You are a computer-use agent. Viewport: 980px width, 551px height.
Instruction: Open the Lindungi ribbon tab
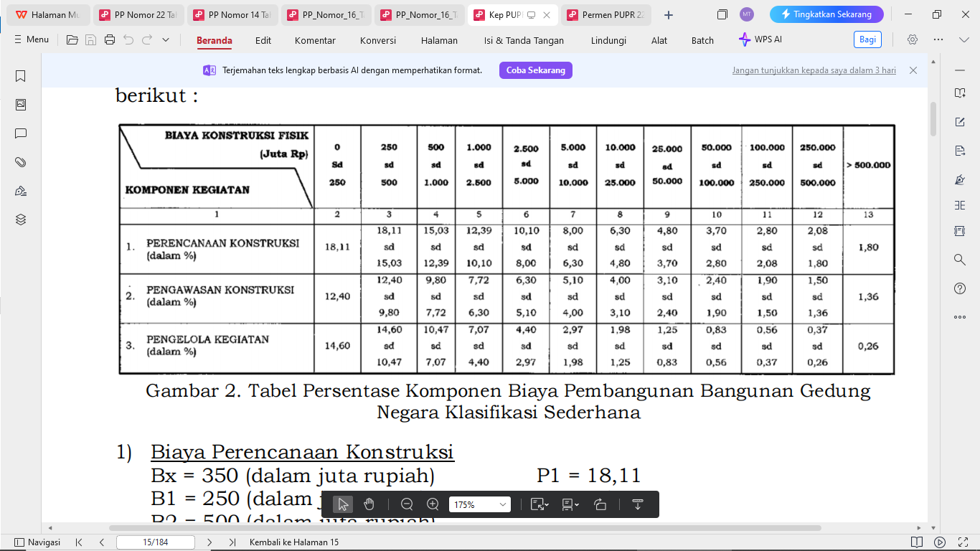pos(608,41)
